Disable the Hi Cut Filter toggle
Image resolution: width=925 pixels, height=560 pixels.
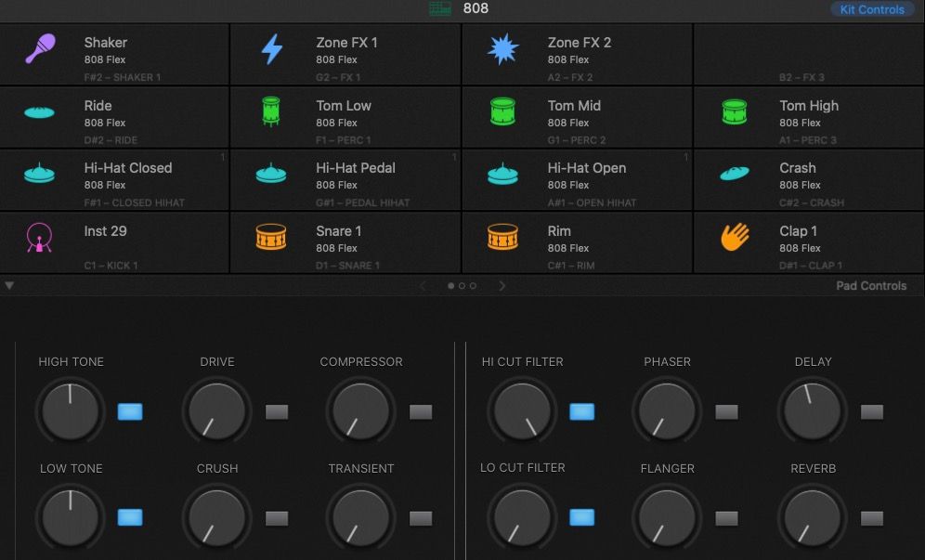tap(582, 410)
